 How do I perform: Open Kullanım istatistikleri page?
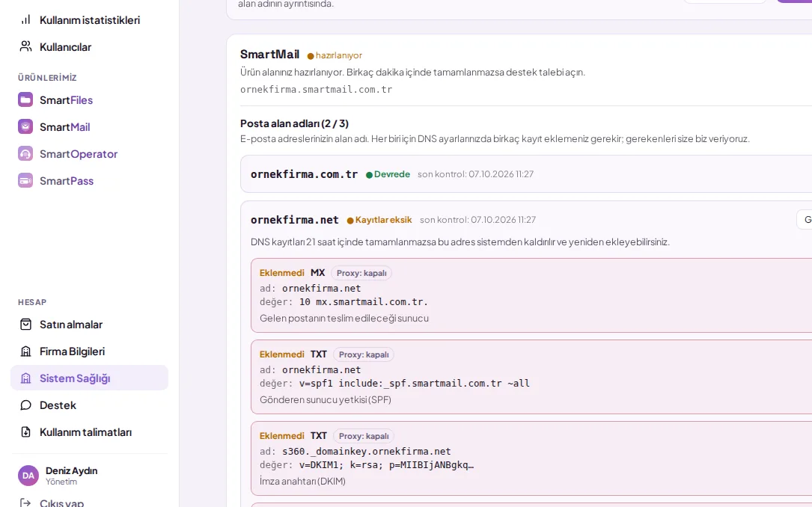point(89,19)
